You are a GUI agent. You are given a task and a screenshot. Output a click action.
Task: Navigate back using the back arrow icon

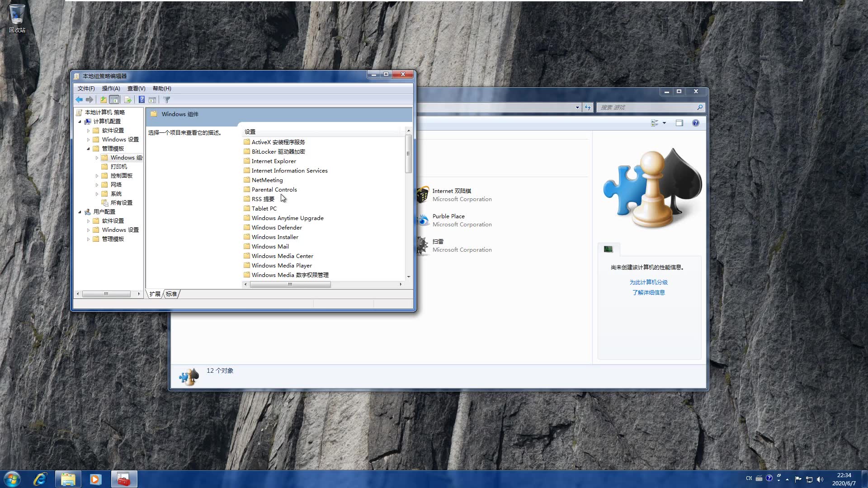[79, 100]
